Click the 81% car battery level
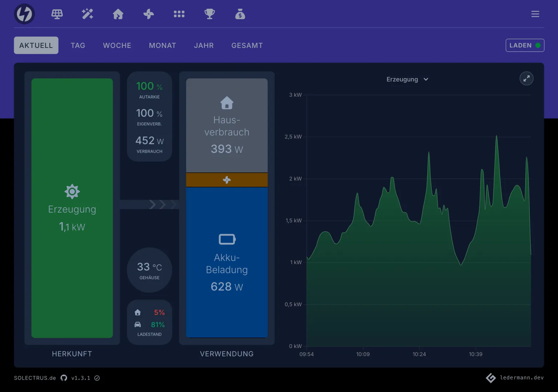This screenshot has width=558, height=392. 158,324
